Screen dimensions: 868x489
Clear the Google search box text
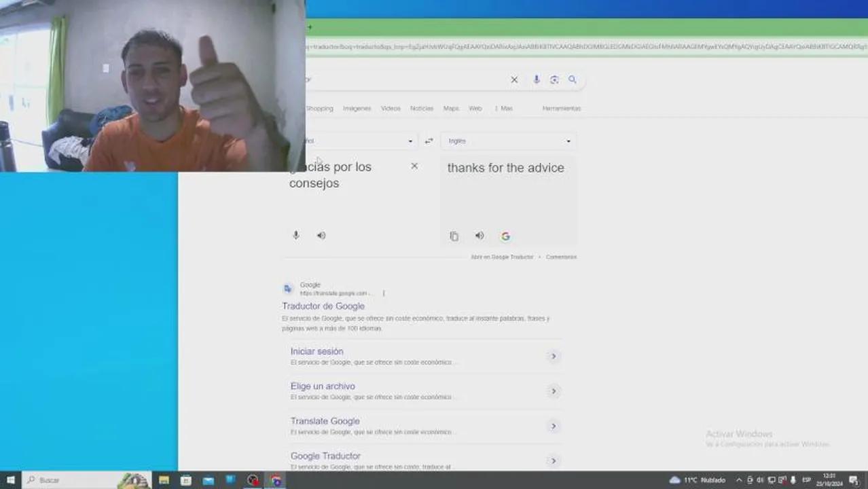coord(514,79)
